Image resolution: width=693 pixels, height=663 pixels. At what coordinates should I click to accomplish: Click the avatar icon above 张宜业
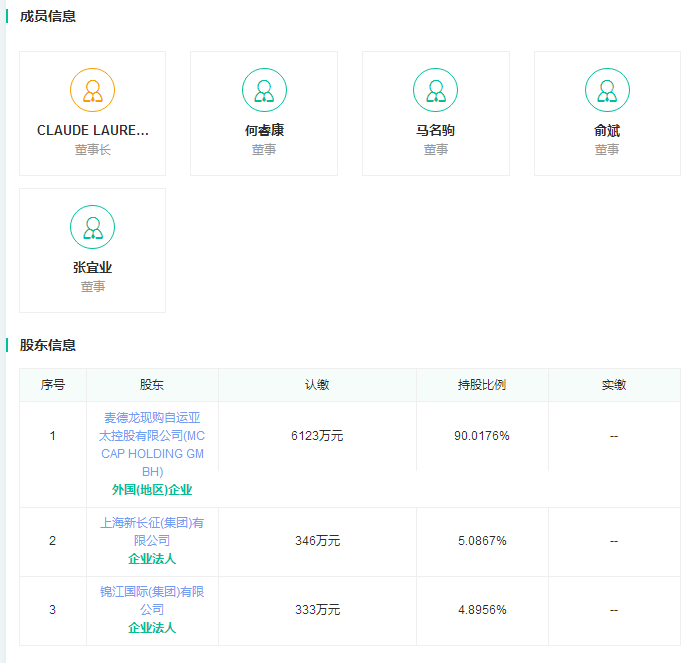pos(92,227)
